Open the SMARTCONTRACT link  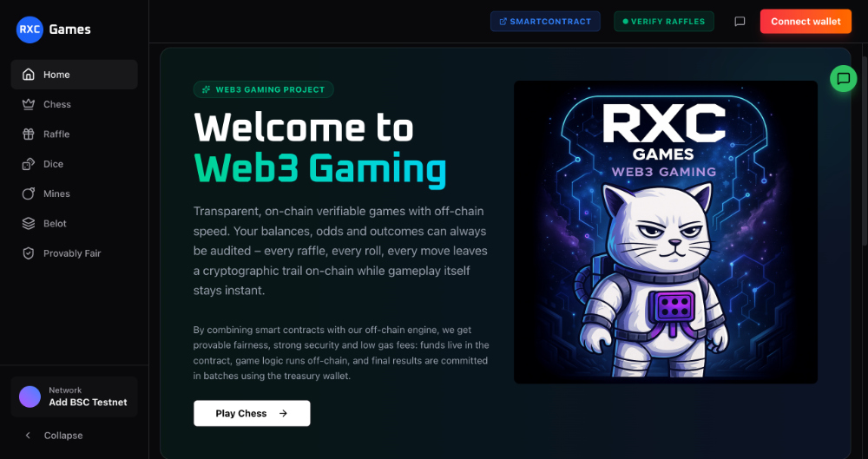[x=545, y=22]
